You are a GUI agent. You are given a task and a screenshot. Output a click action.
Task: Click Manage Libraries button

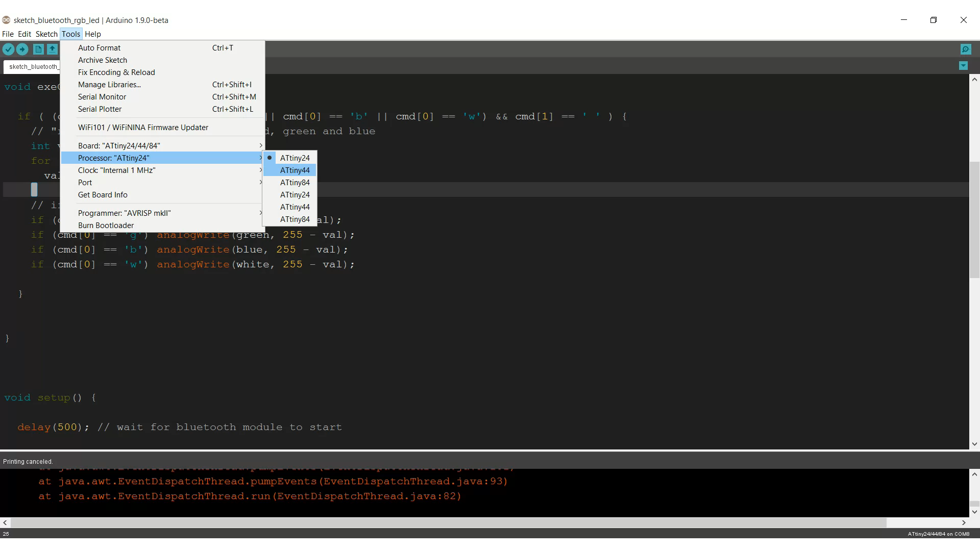point(109,84)
